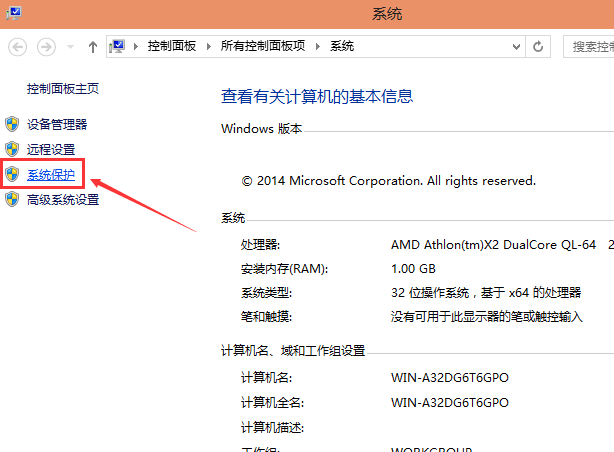The height and width of the screenshot is (452, 614).
Task: Click the 计算机描述: label
Action: (273, 427)
